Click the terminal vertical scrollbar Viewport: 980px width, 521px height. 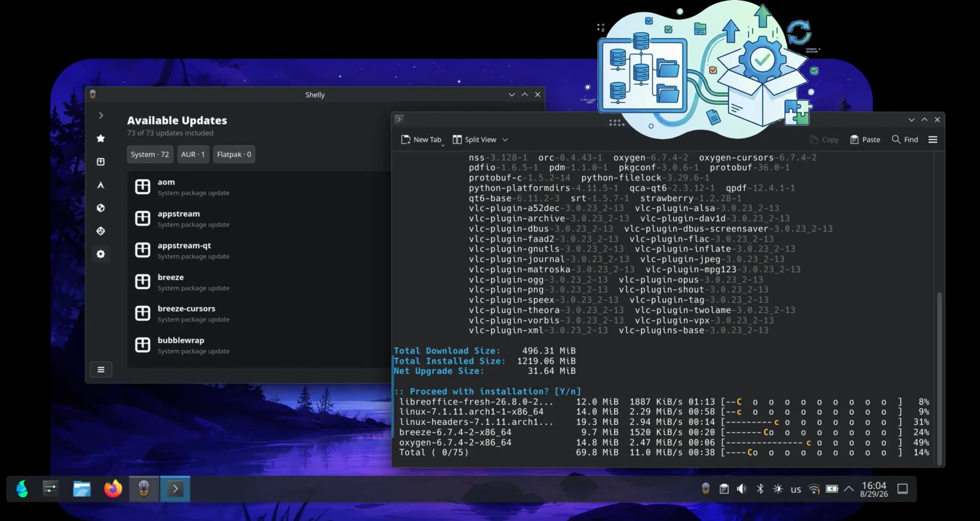(x=939, y=378)
